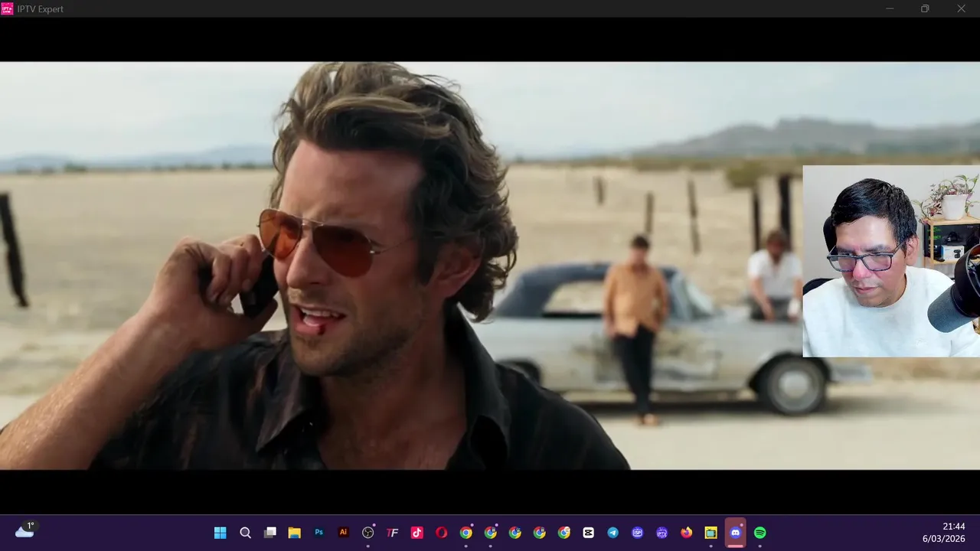Open the Opera browser from the taskbar
Image resolution: width=980 pixels, height=551 pixels.
click(x=441, y=533)
